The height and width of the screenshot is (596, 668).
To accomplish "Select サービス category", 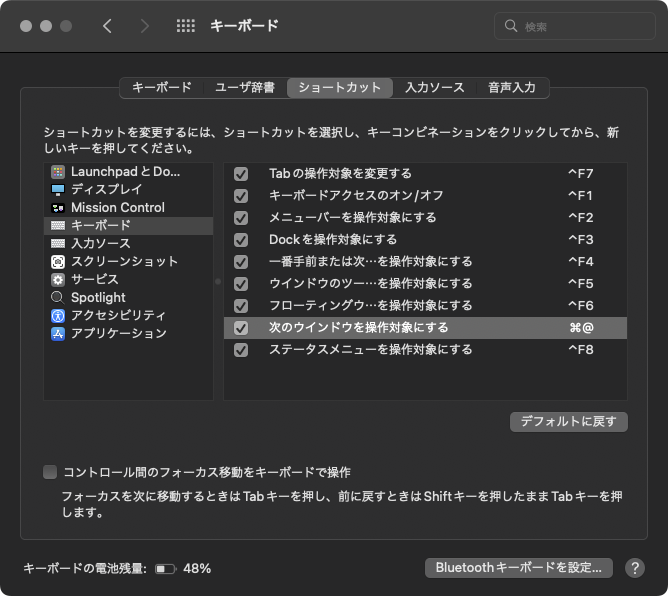I will [128, 279].
